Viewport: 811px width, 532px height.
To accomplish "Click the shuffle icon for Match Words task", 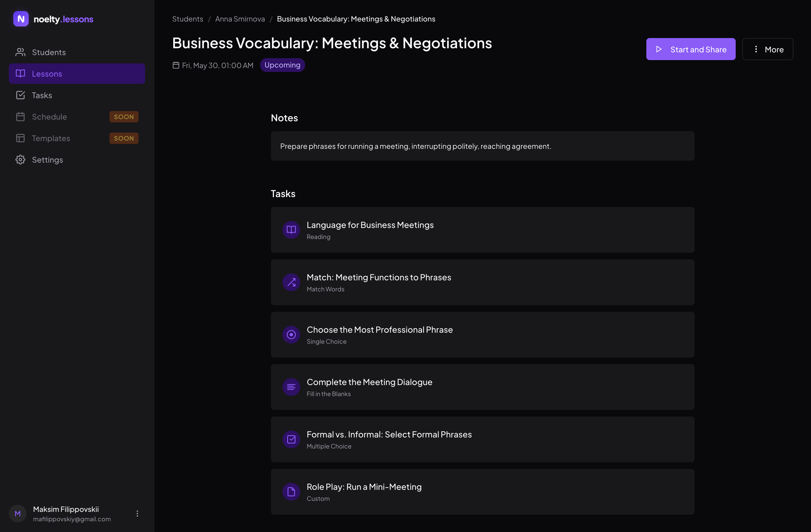I will (291, 282).
